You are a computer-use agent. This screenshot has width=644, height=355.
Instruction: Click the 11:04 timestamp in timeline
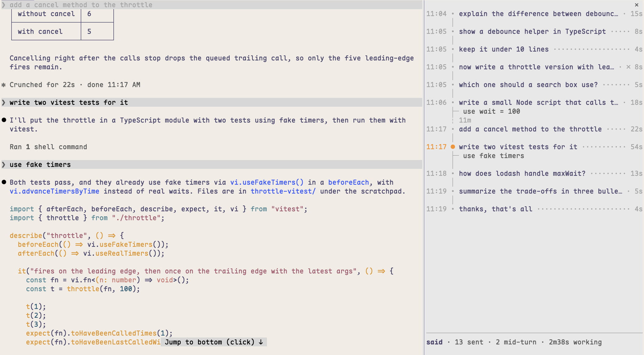point(436,14)
